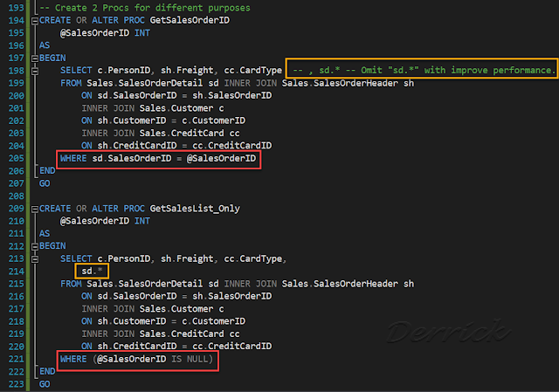Click the END keyword on line 206
The height and width of the screenshot is (392, 559).
(47, 171)
